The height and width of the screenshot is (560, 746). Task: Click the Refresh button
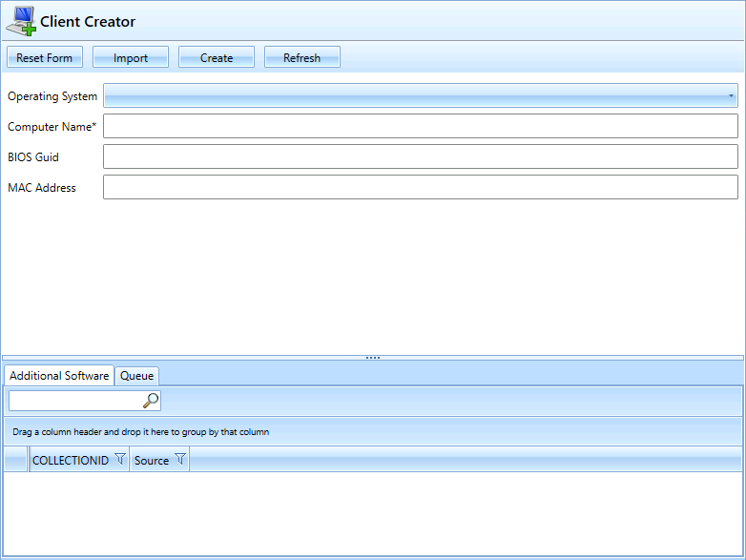pos(301,58)
